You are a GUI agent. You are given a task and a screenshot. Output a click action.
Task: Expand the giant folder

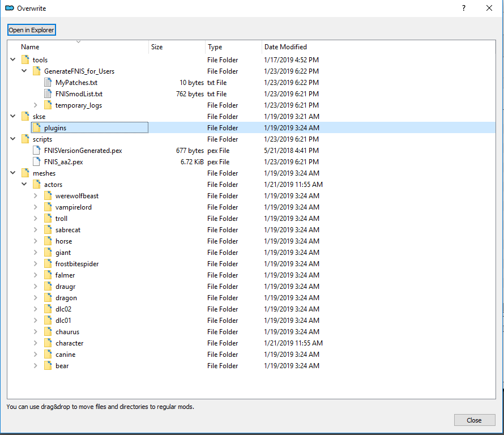[35, 252]
